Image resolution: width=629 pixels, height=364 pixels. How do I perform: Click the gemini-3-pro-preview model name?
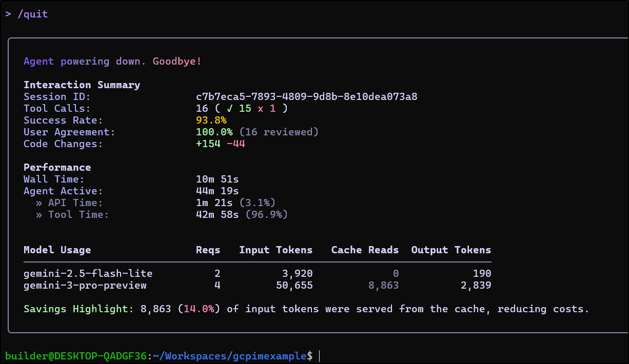85,286
